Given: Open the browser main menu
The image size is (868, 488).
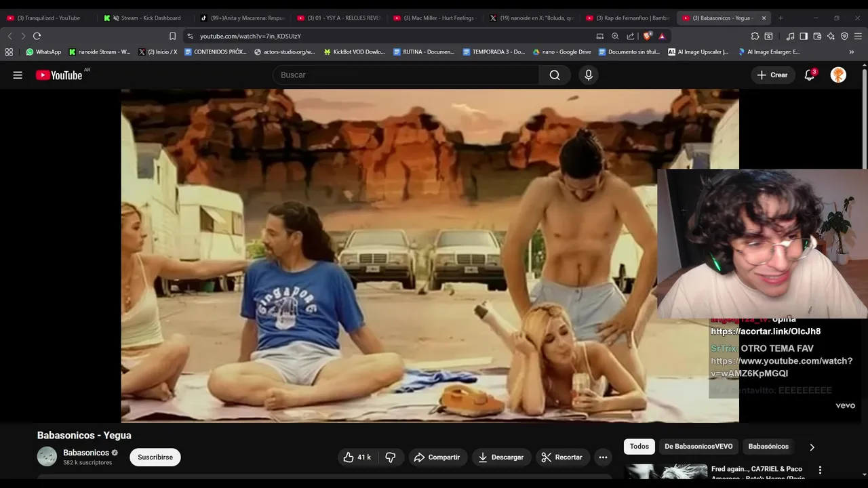Looking at the screenshot, I should (x=858, y=36).
